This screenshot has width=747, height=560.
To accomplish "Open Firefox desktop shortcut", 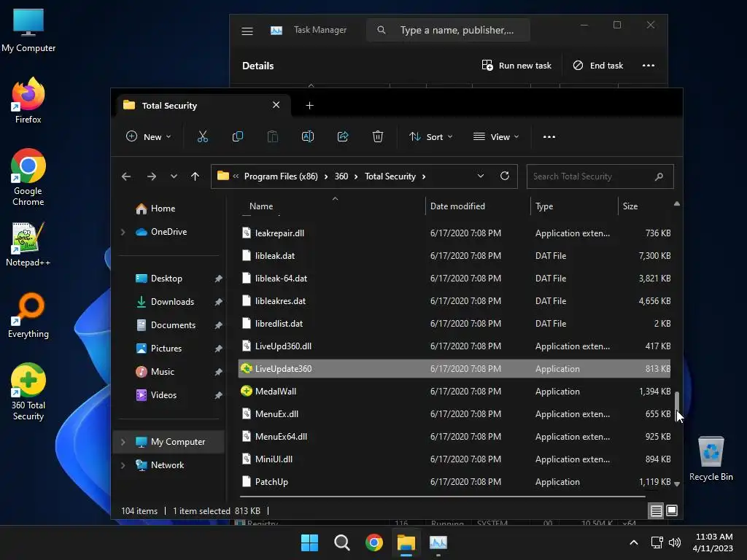I will coord(28,101).
